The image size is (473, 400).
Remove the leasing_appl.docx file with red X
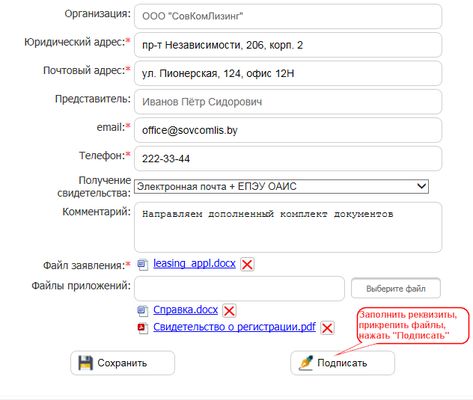247,264
